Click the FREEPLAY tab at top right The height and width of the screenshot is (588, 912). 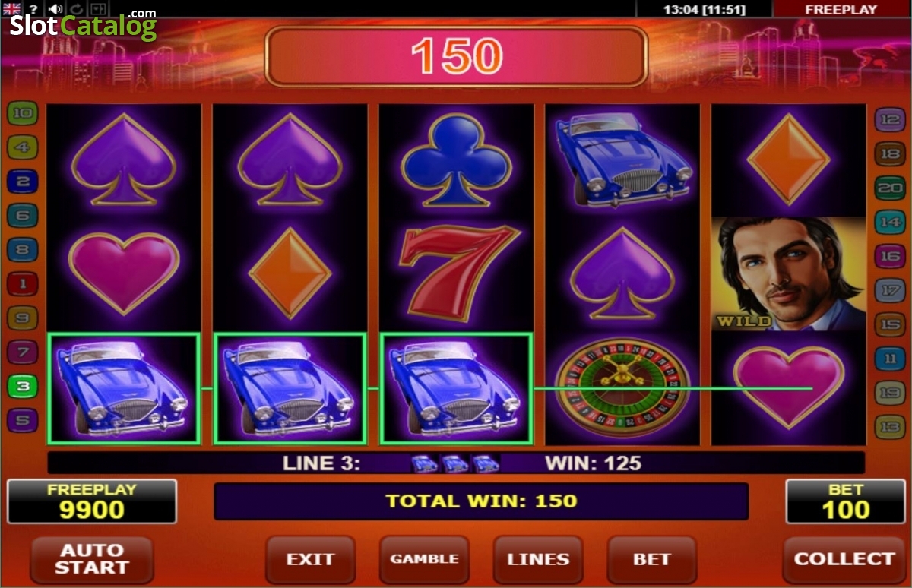tap(841, 9)
